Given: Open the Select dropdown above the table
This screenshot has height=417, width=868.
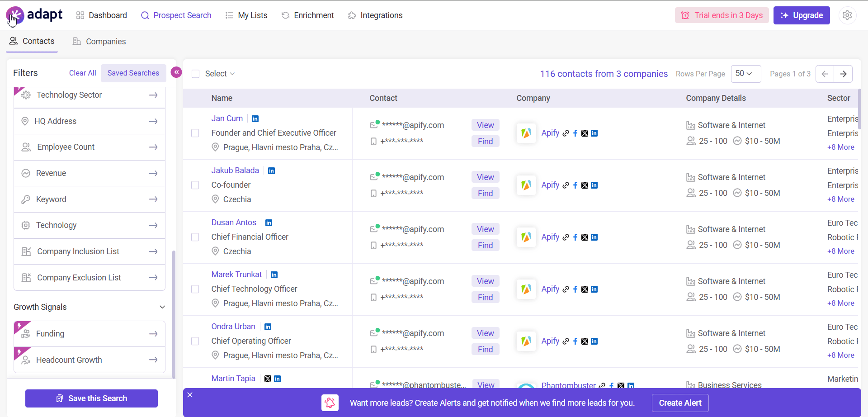Looking at the screenshot, I should (x=219, y=73).
